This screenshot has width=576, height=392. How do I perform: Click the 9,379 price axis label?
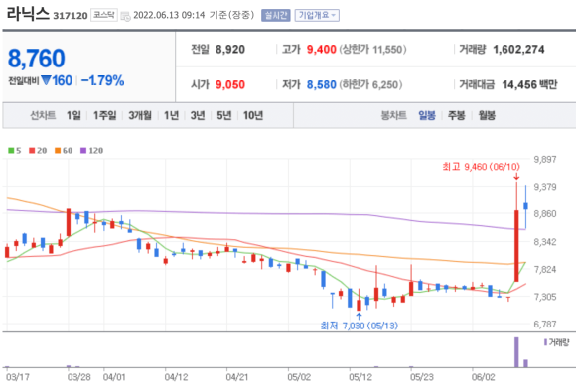click(x=545, y=187)
